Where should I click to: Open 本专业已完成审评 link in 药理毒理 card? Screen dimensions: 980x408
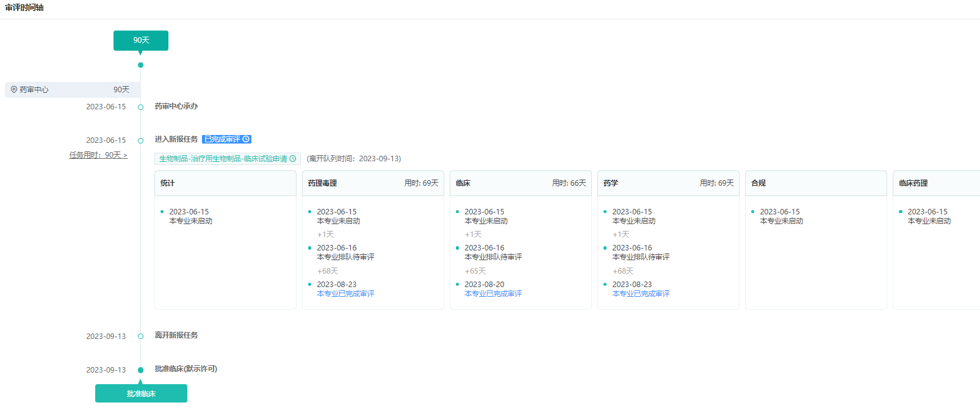click(345, 294)
